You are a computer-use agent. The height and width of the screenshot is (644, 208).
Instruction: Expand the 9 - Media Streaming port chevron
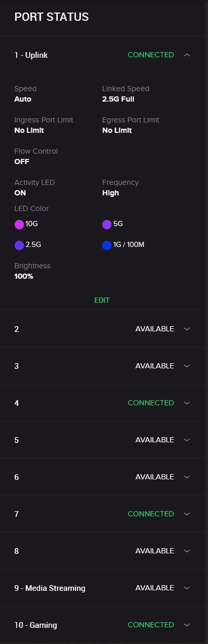click(x=187, y=588)
